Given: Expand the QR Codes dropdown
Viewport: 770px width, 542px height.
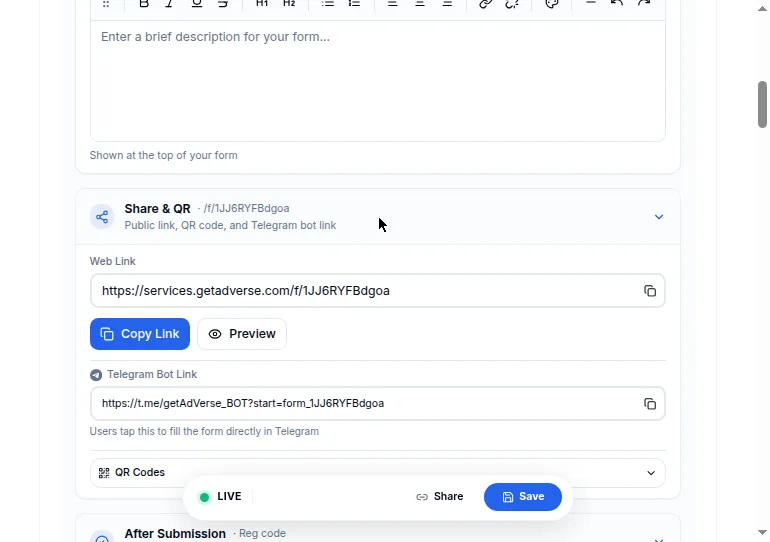Looking at the screenshot, I should point(378,473).
